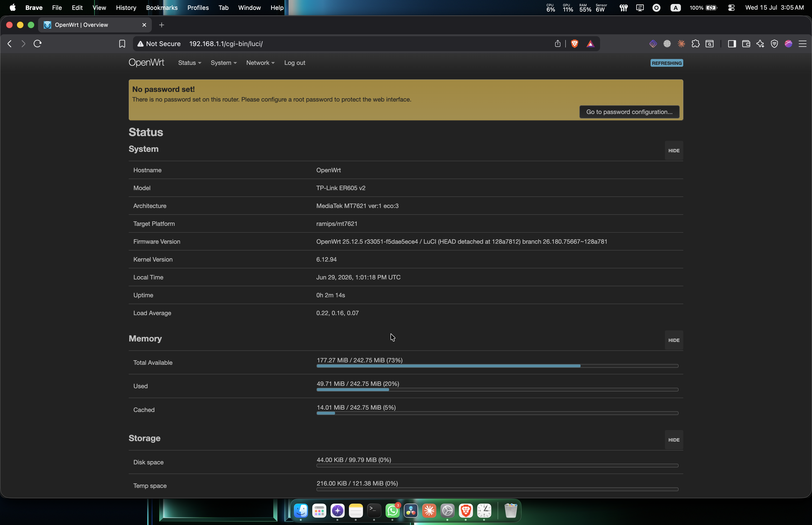
Task: Hide the System section
Action: coord(674,150)
